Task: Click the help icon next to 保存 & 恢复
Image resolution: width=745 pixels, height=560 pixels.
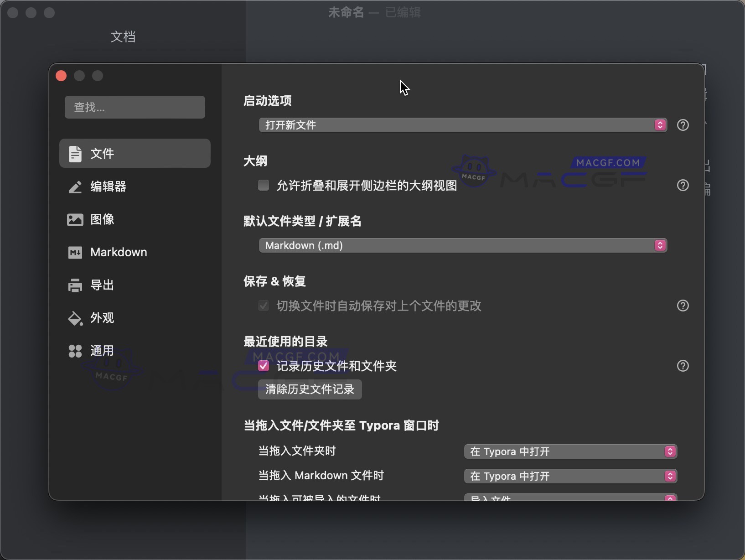Action: click(x=683, y=306)
